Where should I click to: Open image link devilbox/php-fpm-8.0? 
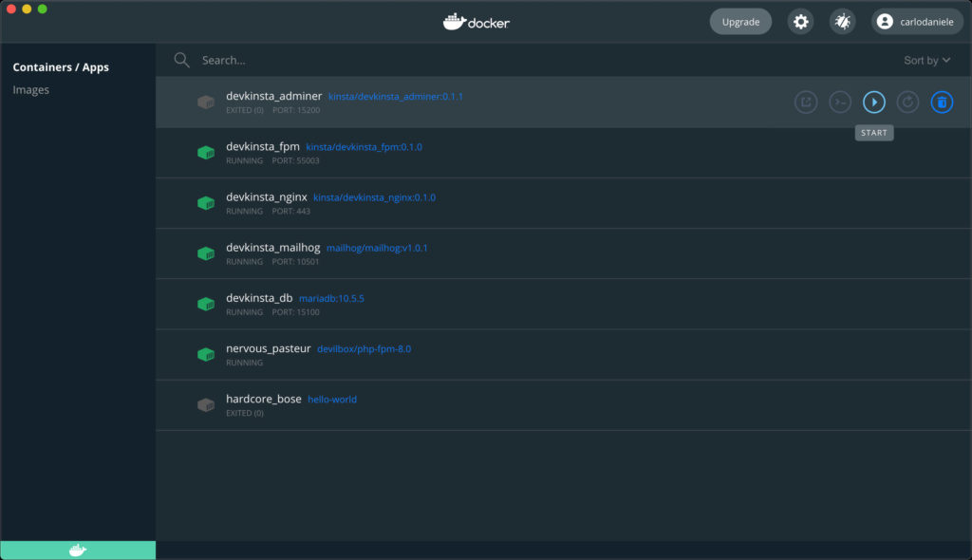point(364,349)
